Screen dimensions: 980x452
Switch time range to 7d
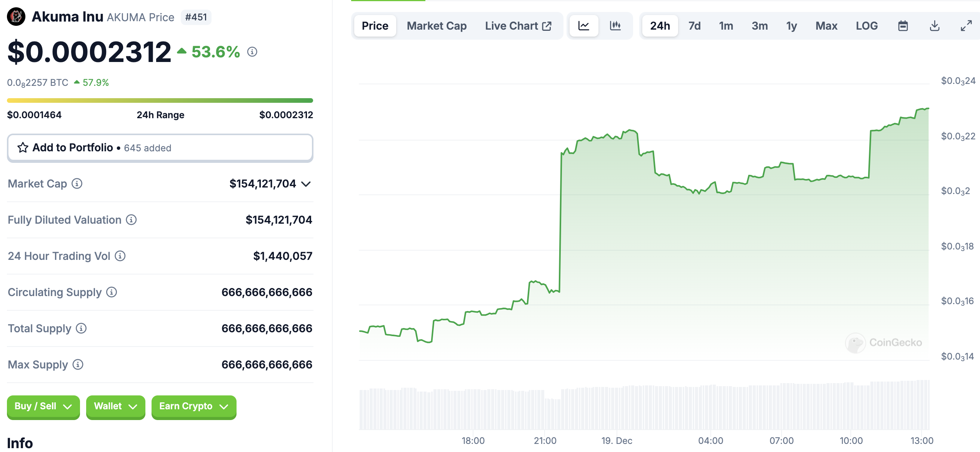point(695,25)
